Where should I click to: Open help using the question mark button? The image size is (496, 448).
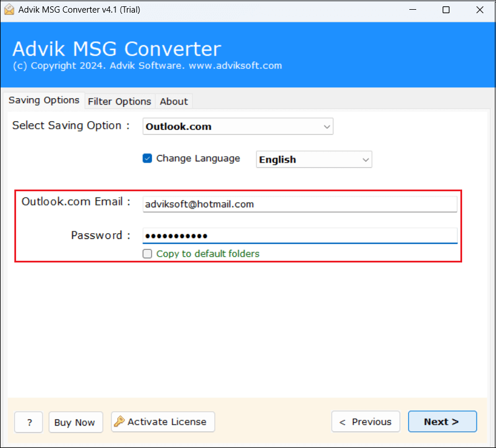tap(28, 421)
